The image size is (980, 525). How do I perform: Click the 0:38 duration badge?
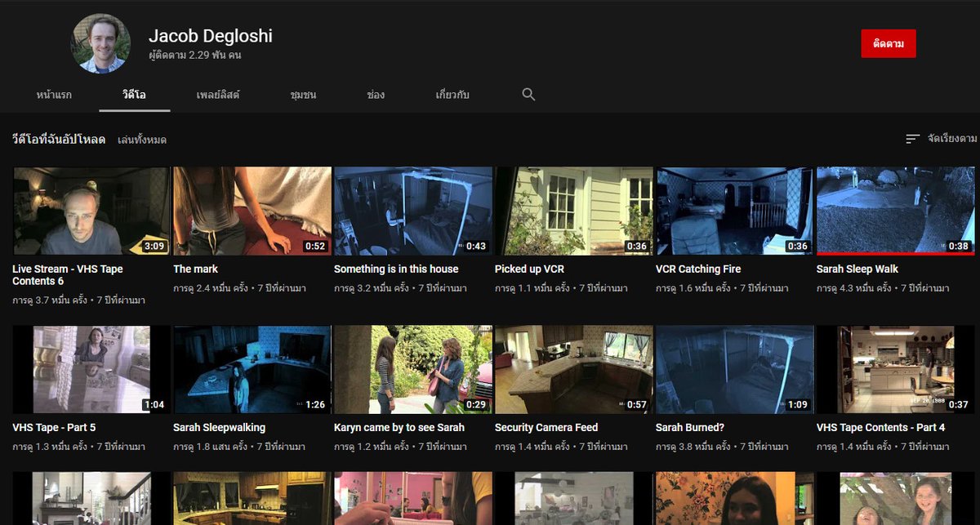click(959, 246)
